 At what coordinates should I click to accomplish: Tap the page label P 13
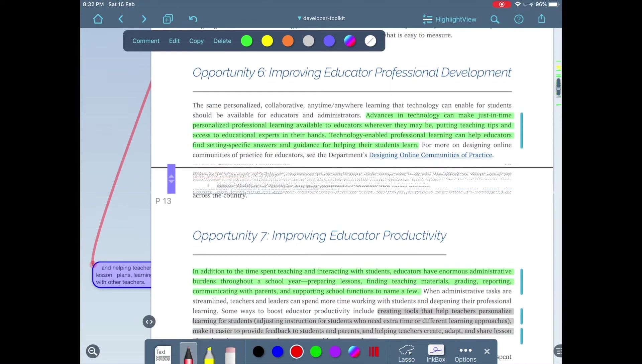(x=163, y=201)
